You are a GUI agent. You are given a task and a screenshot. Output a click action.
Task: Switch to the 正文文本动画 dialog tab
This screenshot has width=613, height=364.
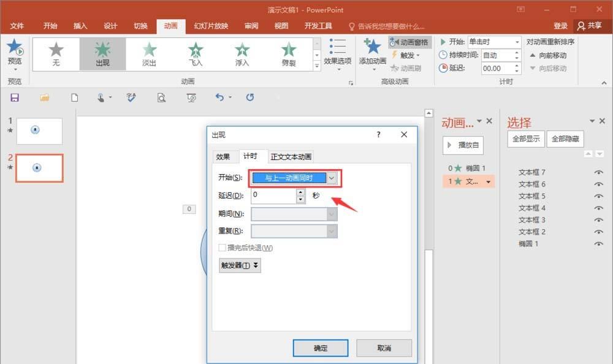(291, 156)
